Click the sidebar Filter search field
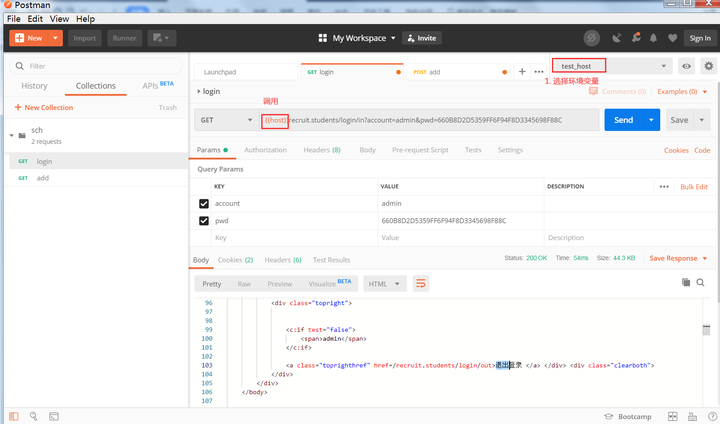 pyautogui.click(x=96, y=66)
